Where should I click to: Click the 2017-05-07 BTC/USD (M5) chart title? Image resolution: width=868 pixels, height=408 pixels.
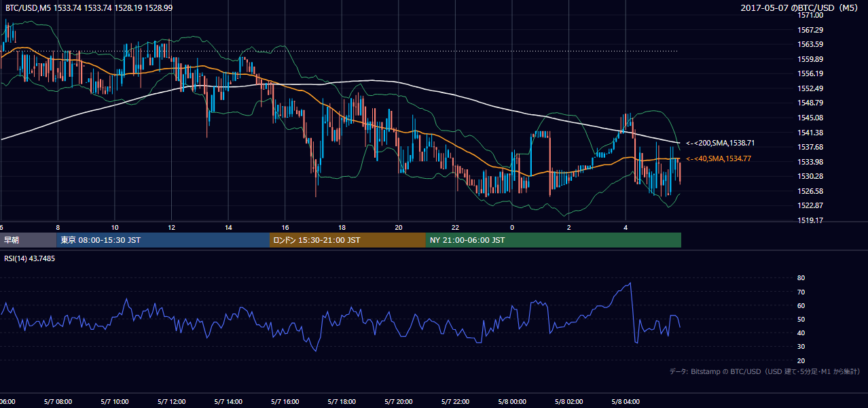point(801,7)
